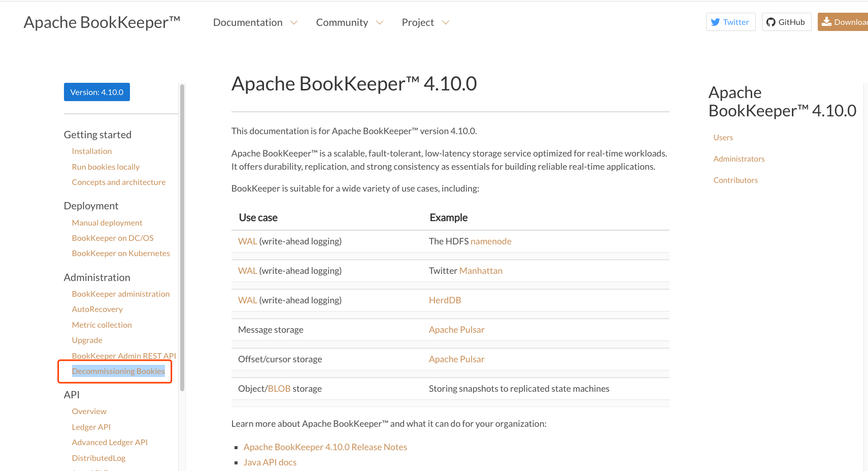Screen dimensions: 868x471
Task: Jump to the Users section
Action: click(x=723, y=138)
